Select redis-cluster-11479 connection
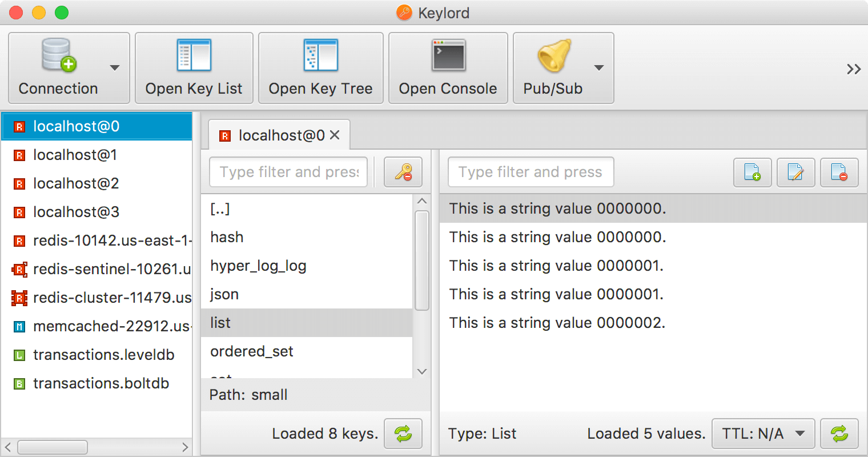Viewport: 868px width, 457px height. [97, 298]
